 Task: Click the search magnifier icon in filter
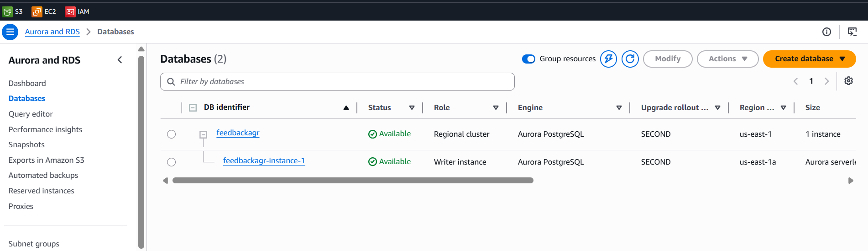click(171, 82)
